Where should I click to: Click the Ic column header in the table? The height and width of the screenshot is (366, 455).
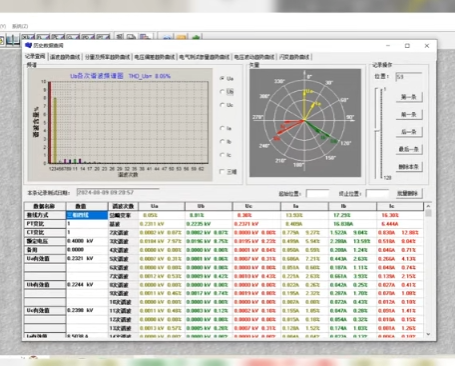(x=400, y=206)
